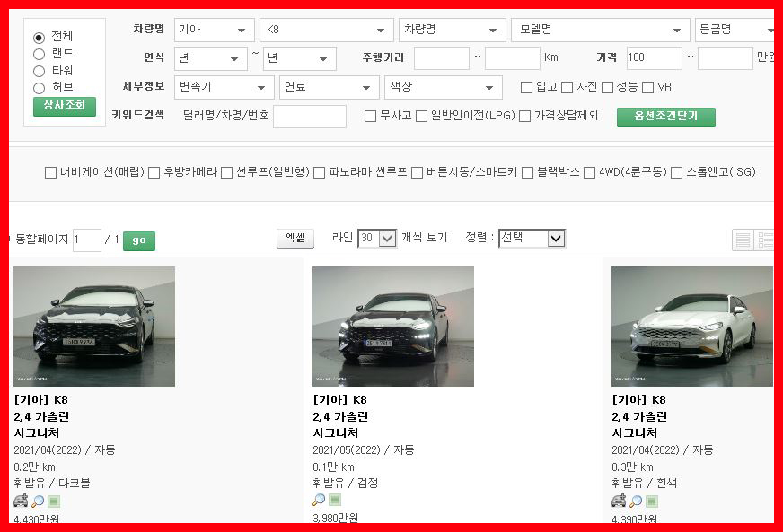Open the 색상 dropdown
Screen dimensions: 783x532
pyautogui.click(x=444, y=87)
